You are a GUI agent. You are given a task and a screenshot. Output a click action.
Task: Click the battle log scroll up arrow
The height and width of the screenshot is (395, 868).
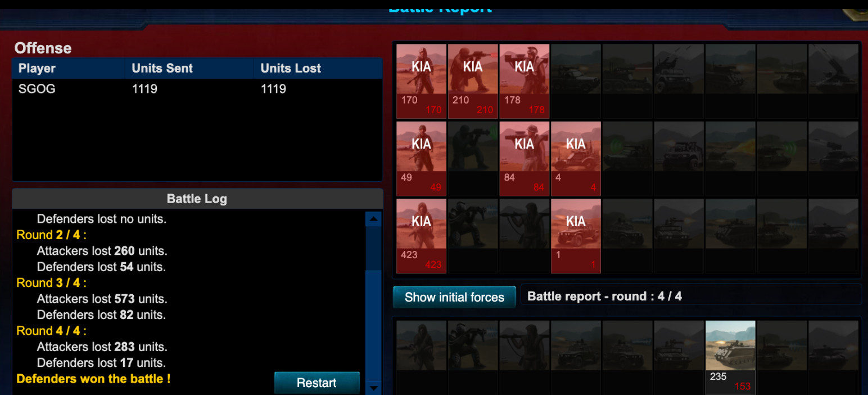coord(373,219)
